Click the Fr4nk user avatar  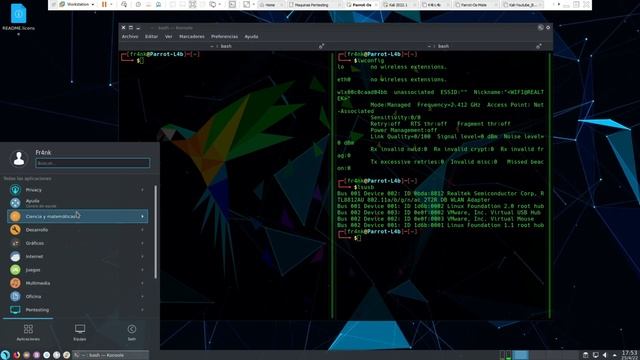(x=19, y=158)
